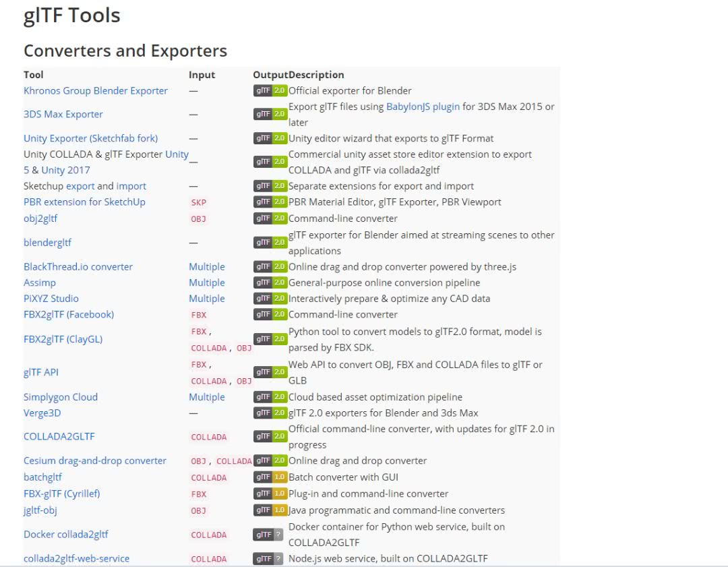
Task: Click glTF unknown-version badge in collada2gltf-web-service row
Action: (268, 559)
